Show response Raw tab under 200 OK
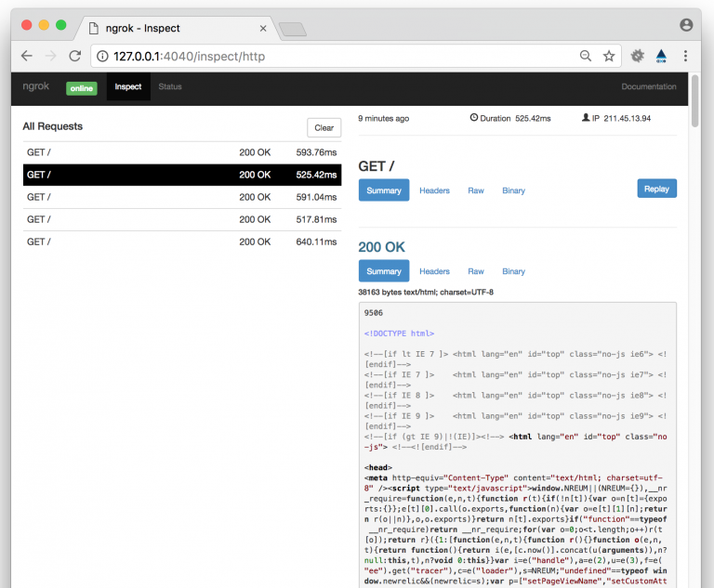This screenshot has width=714, height=588. click(476, 271)
